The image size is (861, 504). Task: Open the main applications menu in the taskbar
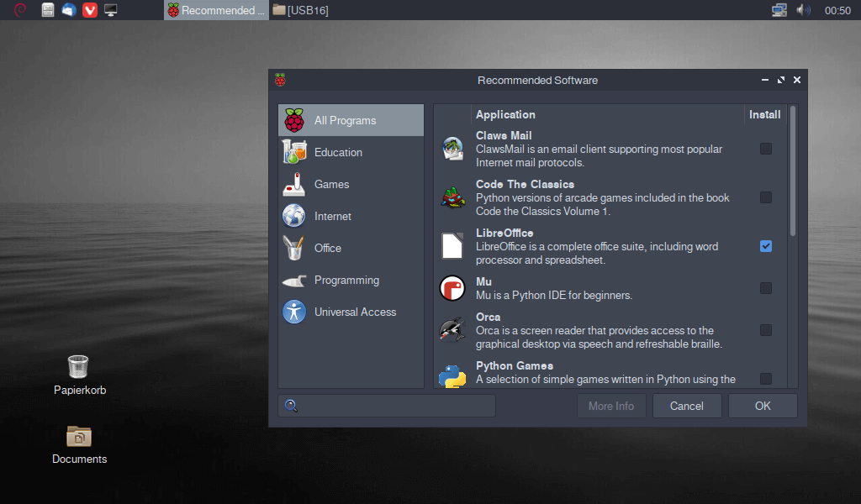pyautogui.click(x=20, y=10)
